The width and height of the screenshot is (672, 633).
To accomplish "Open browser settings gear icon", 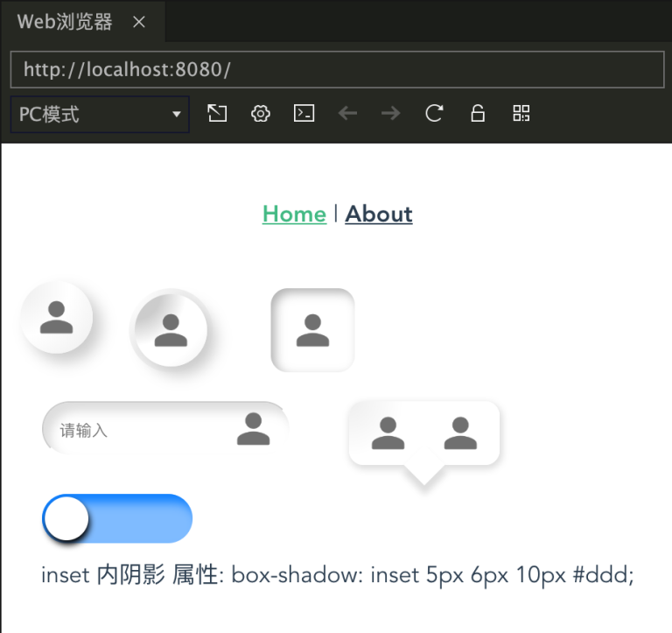I will [x=261, y=114].
